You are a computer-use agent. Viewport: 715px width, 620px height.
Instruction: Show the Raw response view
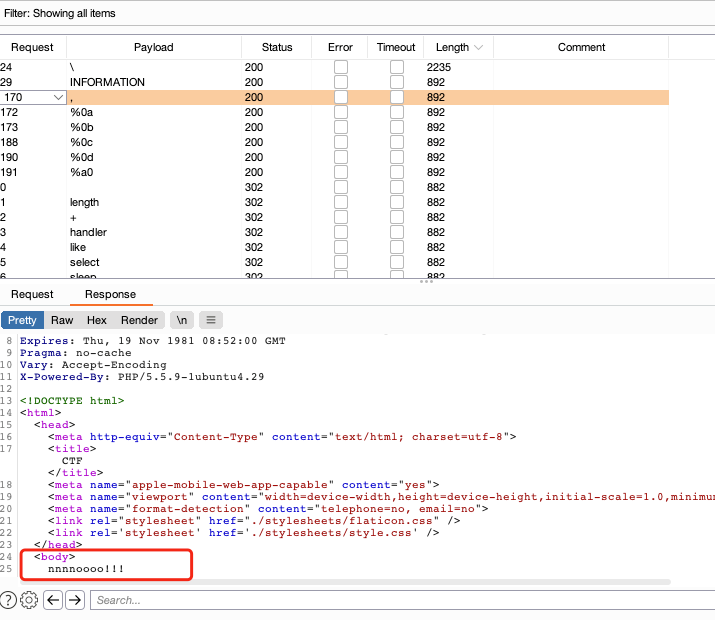[62, 320]
